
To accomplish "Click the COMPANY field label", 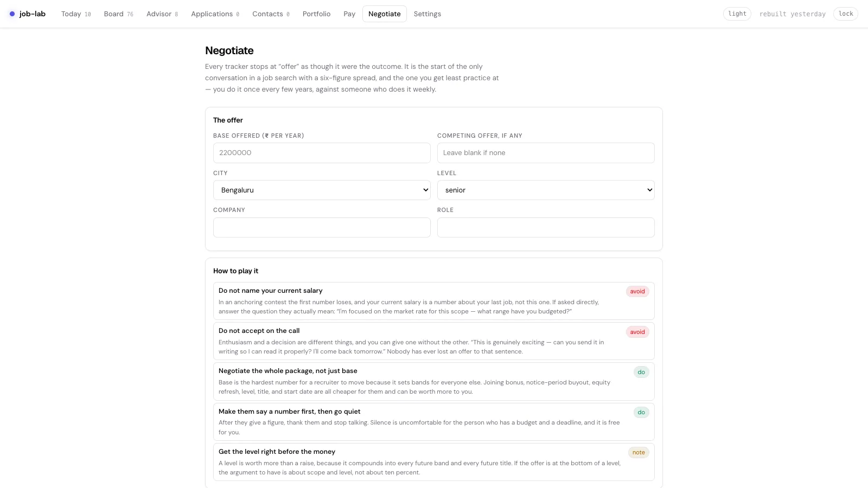I will pyautogui.click(x=229, y=210).
